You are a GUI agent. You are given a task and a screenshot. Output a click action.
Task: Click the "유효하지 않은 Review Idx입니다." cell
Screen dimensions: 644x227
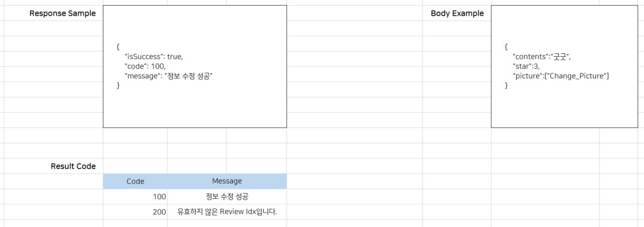[x=227, y=212]
